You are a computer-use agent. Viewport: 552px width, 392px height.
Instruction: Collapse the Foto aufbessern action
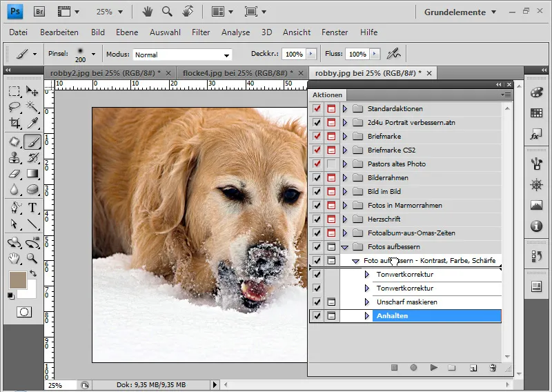(355, 261)
